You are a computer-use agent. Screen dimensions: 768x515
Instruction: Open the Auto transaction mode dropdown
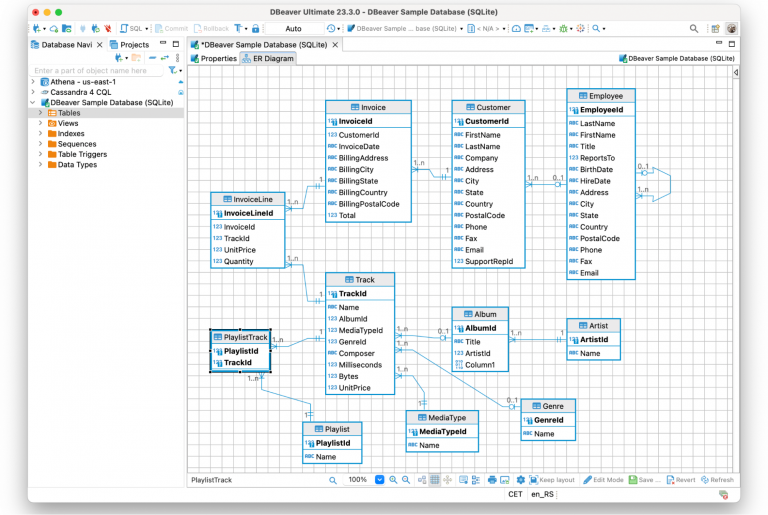tap(295, 29)
